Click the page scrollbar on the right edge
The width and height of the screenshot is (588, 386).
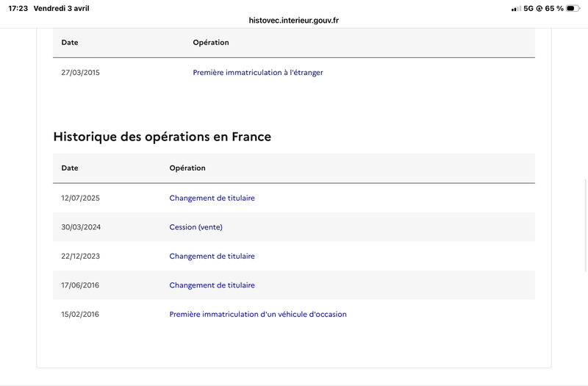[585, 213]
